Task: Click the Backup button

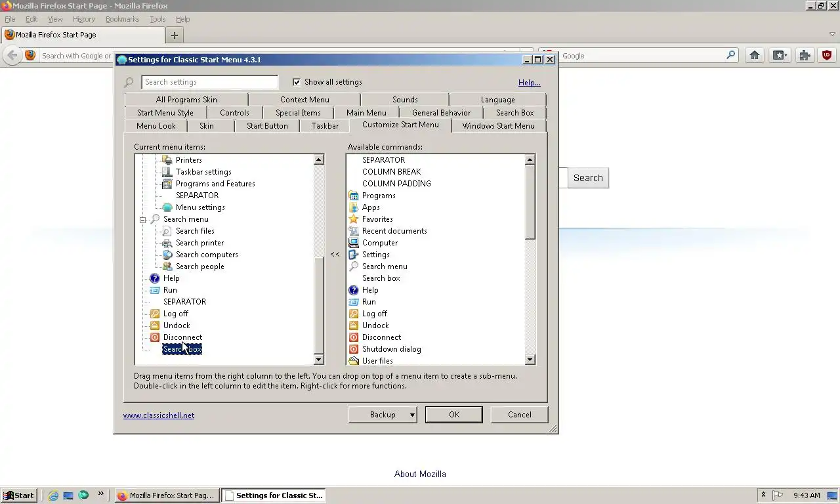Action: coord(383,415)
